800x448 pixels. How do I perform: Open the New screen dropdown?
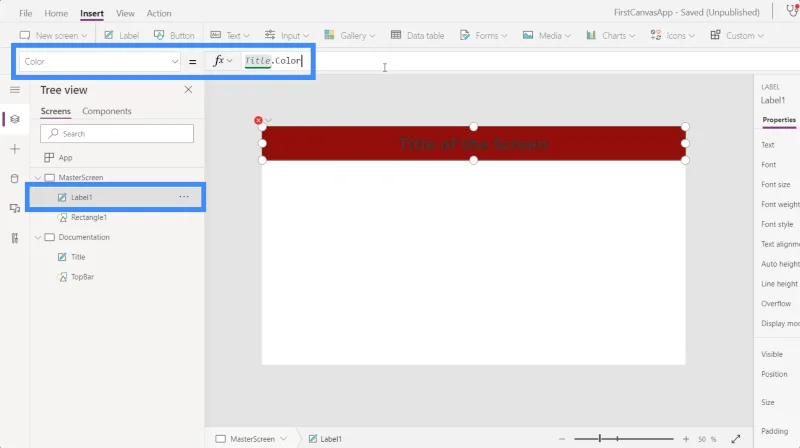[53, 35]
